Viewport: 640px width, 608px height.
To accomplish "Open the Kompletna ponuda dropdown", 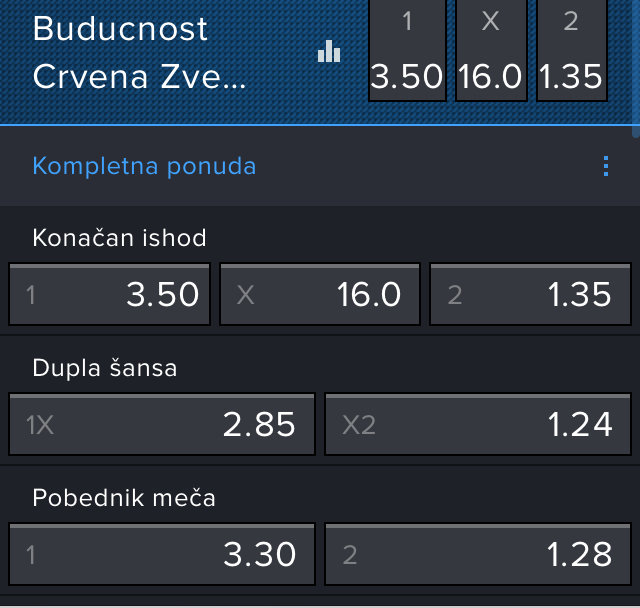I will coord(144,166).
